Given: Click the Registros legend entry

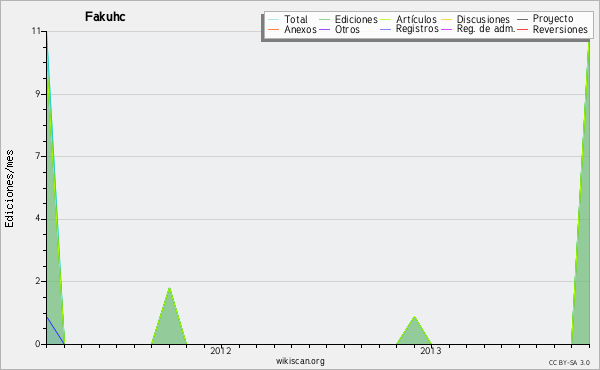Looking at the screenshot, I should (x=409, y=29).
